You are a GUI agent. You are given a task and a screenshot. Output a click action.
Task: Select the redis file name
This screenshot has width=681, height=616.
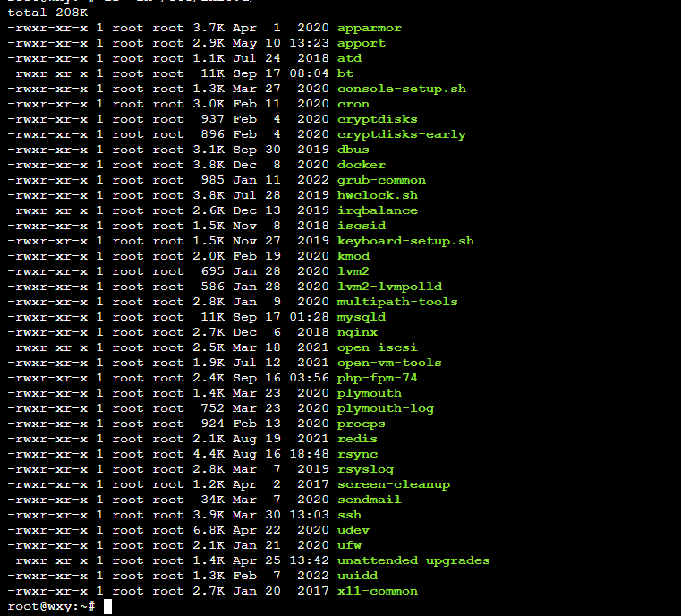click(x=357, y=439)
